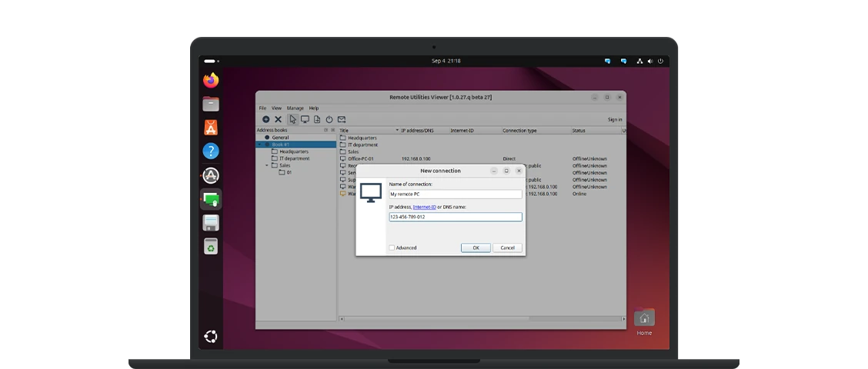This screenshot has height=369, width=868.
Task: Click the OK button in dialog
Action: 476,248
